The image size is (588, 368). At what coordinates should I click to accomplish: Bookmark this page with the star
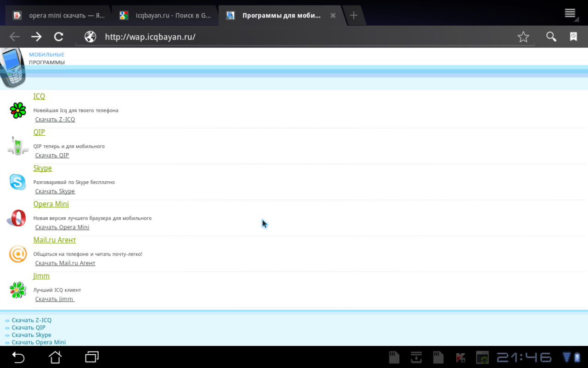tap(523, 37)
